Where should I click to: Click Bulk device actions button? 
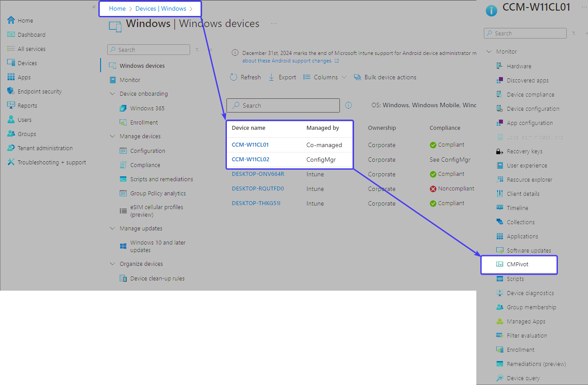click(385, 77)
